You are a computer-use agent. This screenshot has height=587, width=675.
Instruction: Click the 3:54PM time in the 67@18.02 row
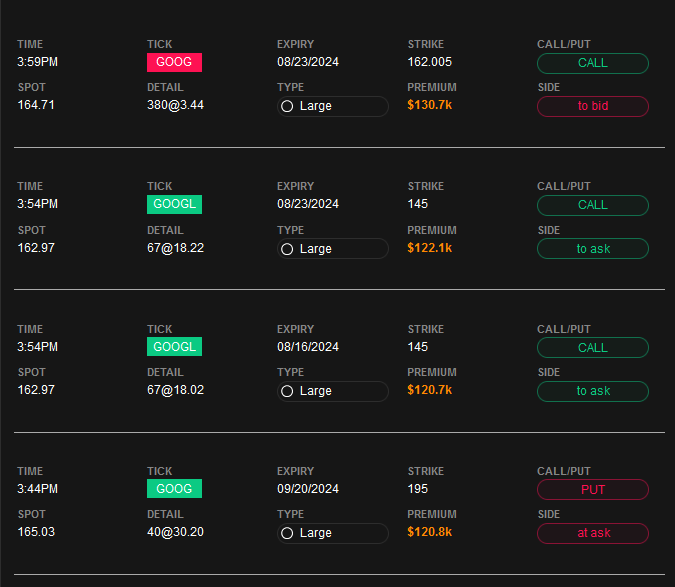click(x=37, y=347)
